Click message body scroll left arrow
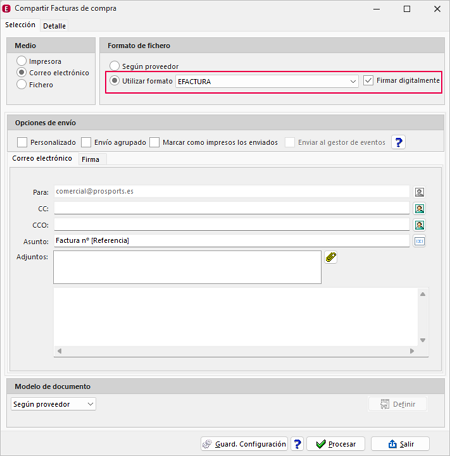Viewport: 450px width, 456px height. (59, 351)
